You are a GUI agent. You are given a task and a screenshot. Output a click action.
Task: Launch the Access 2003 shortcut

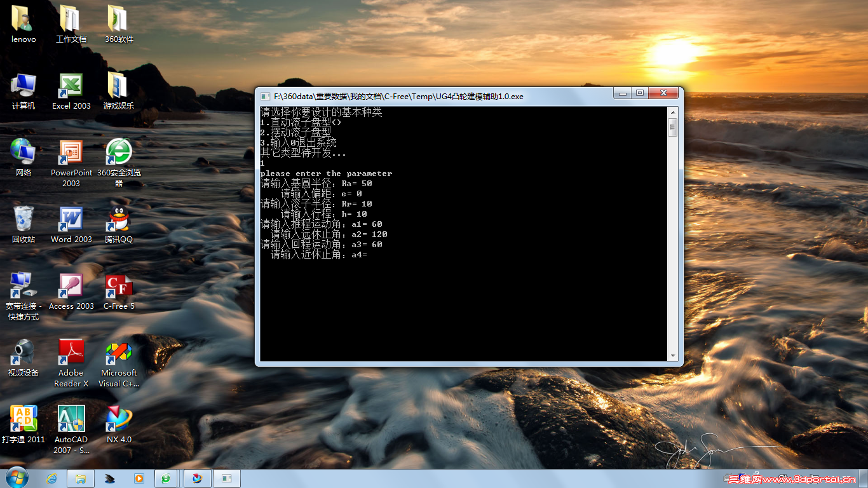tap(71, 285)
